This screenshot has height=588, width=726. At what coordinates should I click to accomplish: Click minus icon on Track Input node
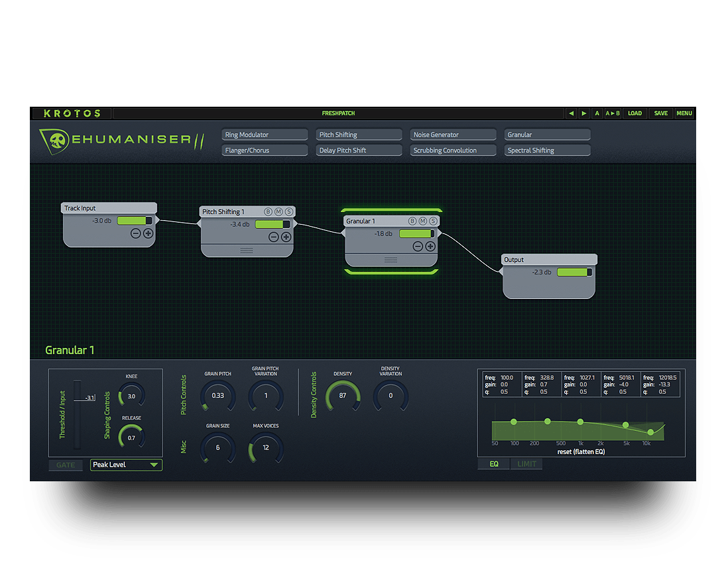[x=135, y=233]
